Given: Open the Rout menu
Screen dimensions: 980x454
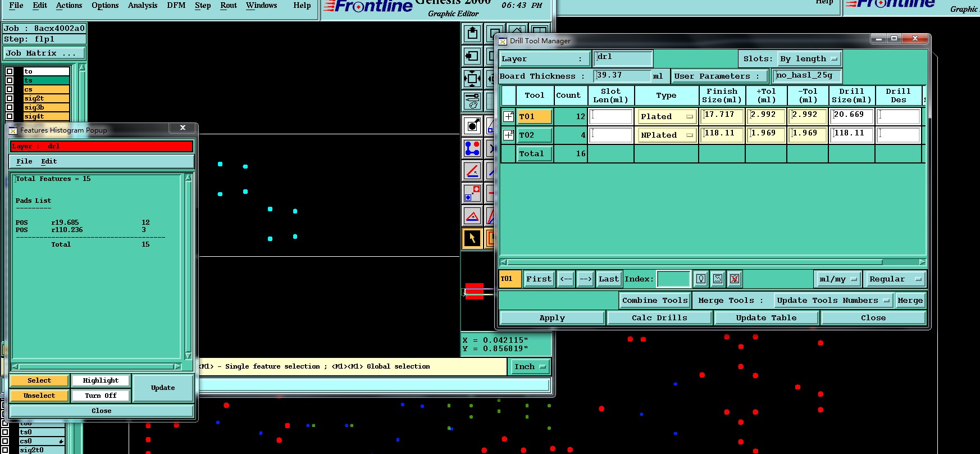Looking at the screenshot, I should point(229,5).
